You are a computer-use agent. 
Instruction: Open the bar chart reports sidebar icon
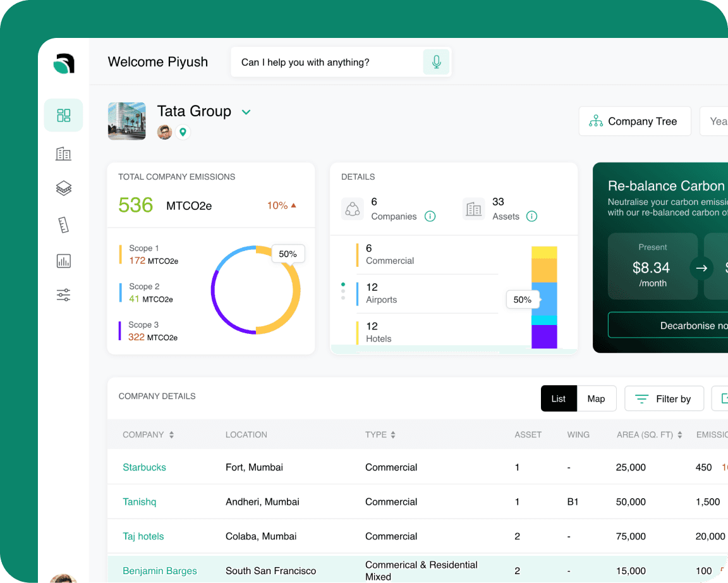coord(64,261)
